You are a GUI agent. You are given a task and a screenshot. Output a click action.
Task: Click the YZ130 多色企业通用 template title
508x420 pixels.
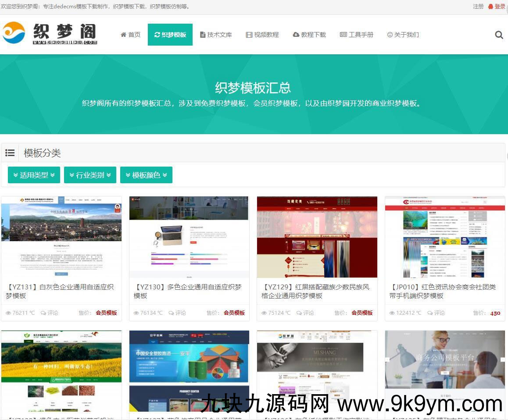[187, 291]
